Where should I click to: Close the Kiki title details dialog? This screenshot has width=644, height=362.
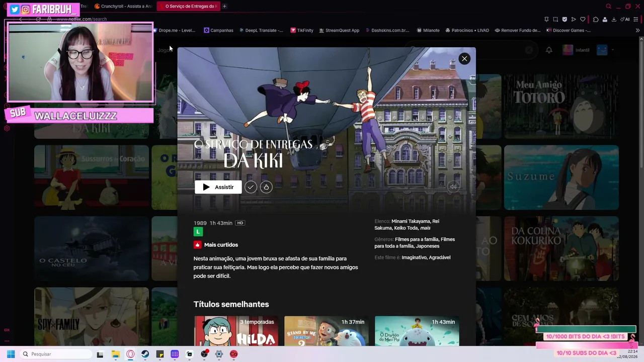[464, 59]
